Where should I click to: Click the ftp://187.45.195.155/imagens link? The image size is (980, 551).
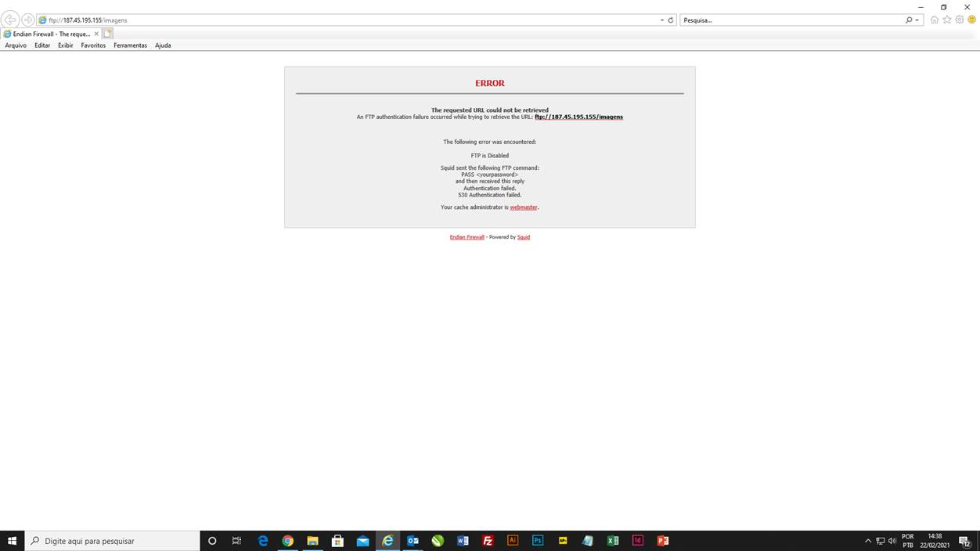pos(578,117)
